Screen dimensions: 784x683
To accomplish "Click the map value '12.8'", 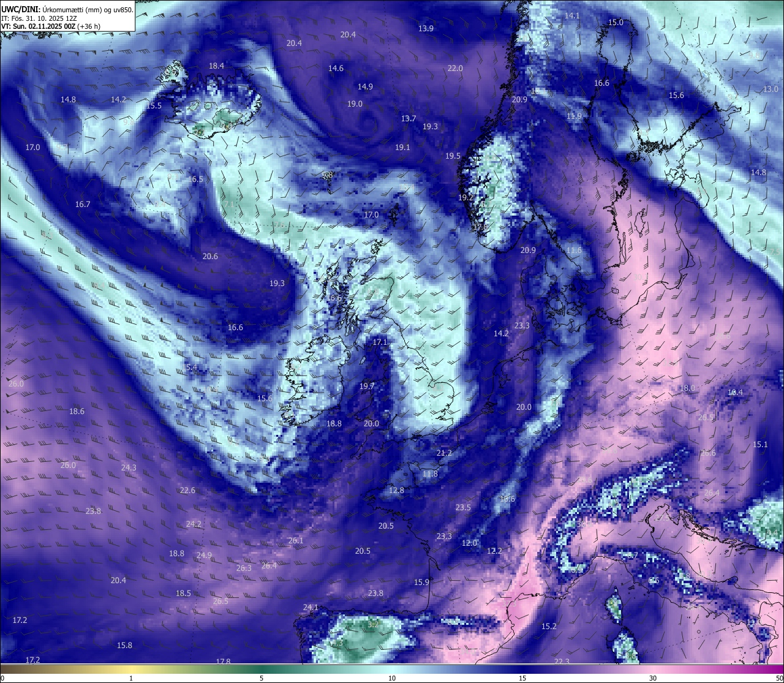I will [x=396, y=491].
